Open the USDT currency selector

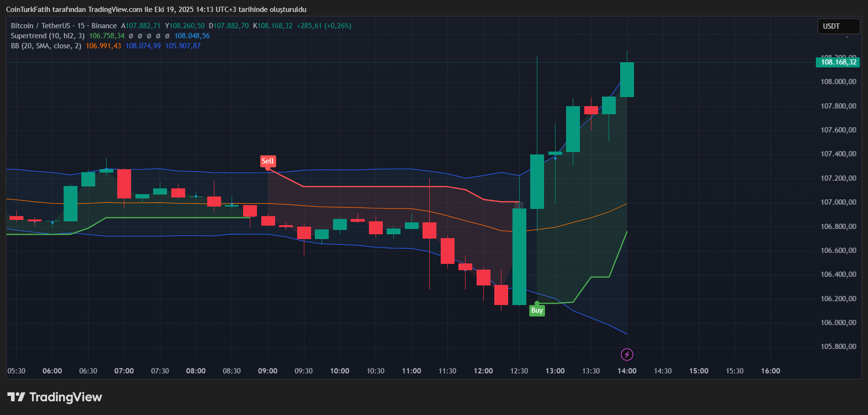pos(838,26)
